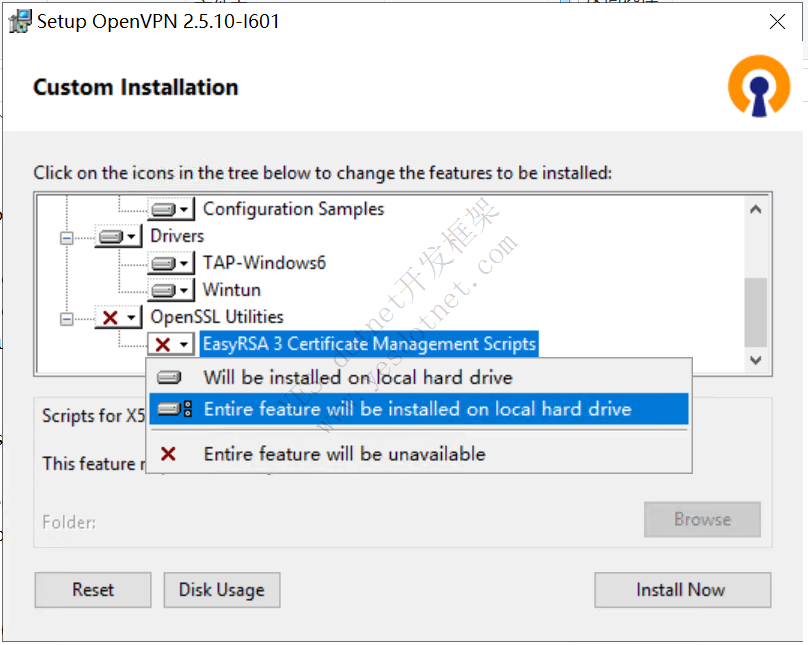Choose Entire feature will be unavailable
This screenshot has width=808, height=645.
418,454
